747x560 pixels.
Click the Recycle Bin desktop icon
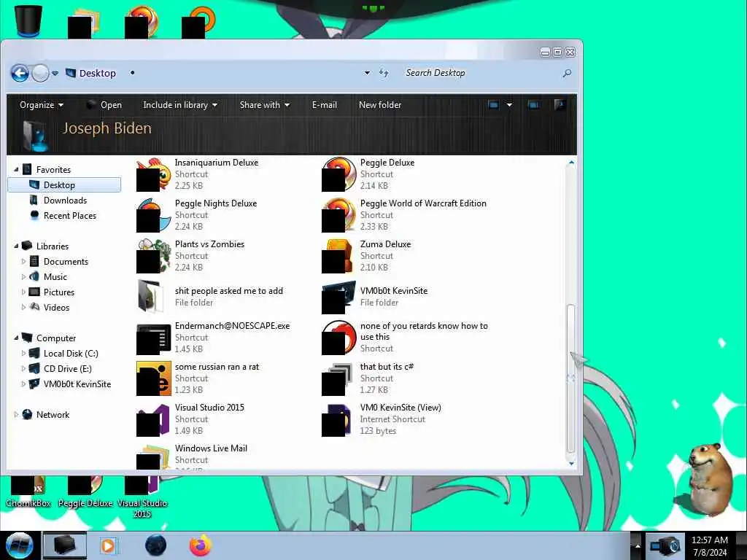pos(28,21)
